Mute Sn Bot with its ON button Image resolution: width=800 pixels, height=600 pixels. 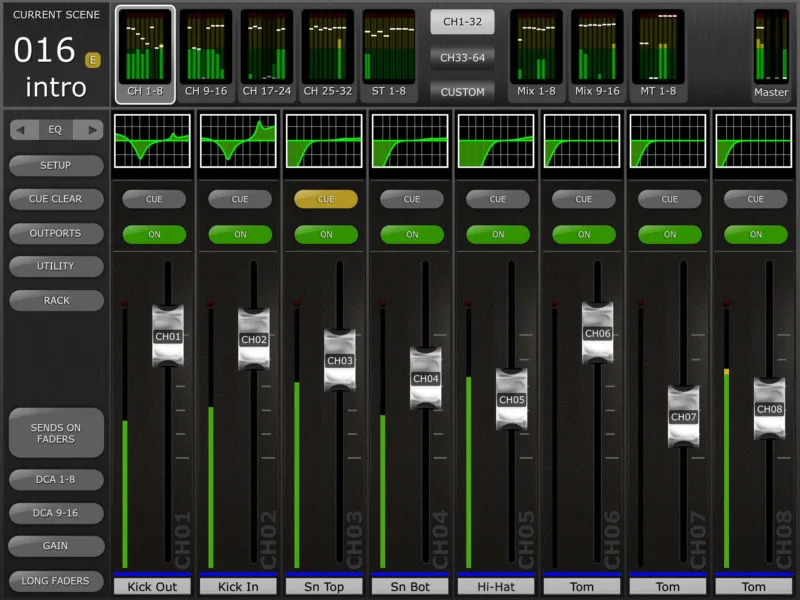point(412,234)
